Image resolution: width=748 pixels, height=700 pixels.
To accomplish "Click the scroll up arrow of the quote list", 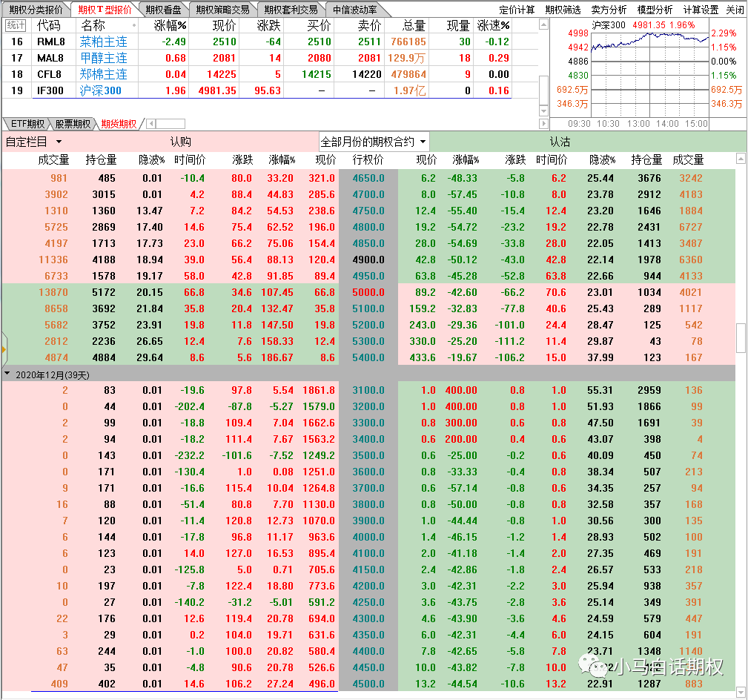I will tap(543, 24).
